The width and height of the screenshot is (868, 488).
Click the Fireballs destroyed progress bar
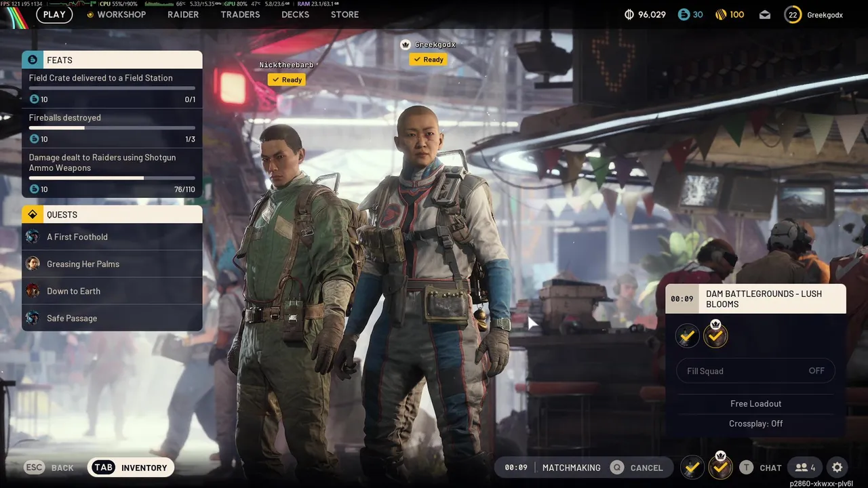[112, 127]
